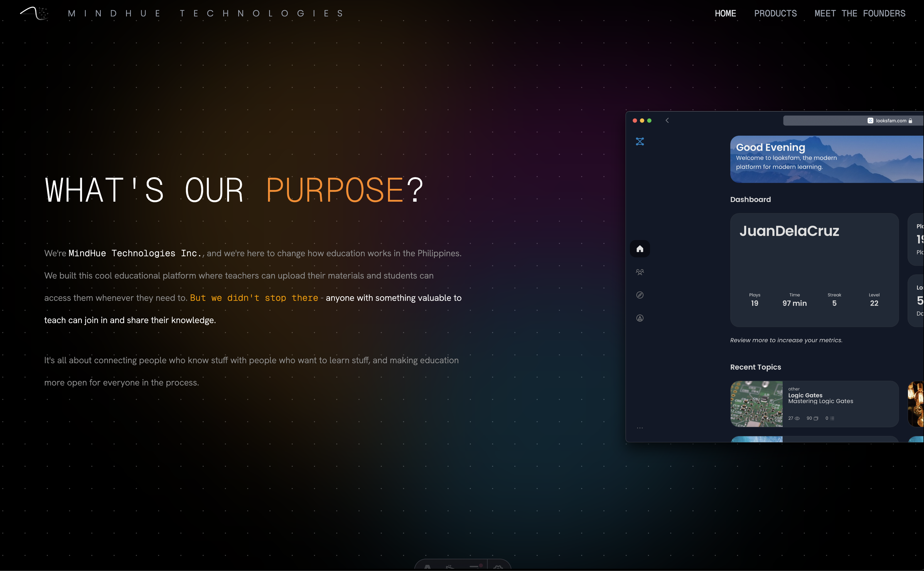Click the pencil-in-circle icon in sidebar
This screenshot has height=571, width=924.
[x=640, y=318]
